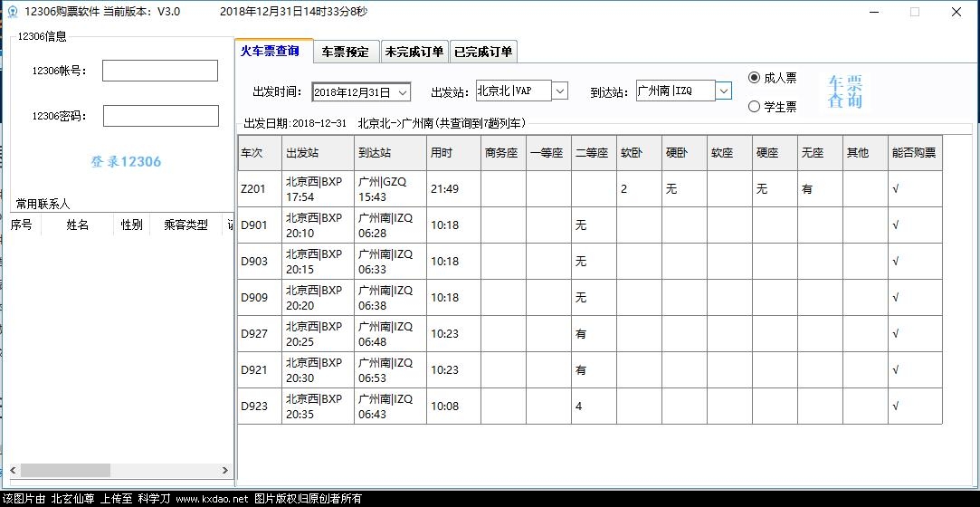Expand the 出发站 station dropdown
The height and width of the screenshot is (507, 980).
(560, 91)
